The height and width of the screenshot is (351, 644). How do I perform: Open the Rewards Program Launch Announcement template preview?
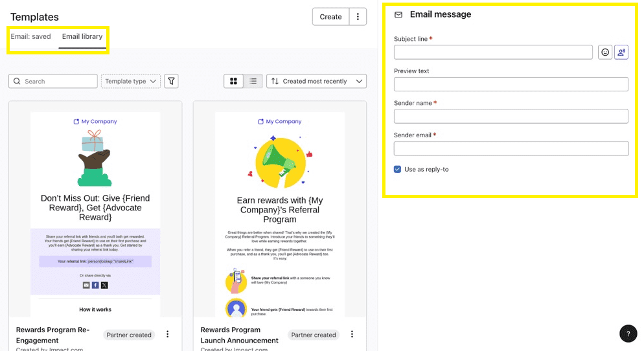pos(280,214)
